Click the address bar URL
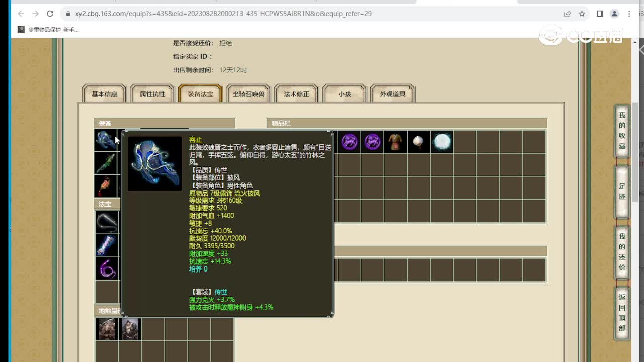This screenshot has height=362, width=644. click(x=223, y=14)
